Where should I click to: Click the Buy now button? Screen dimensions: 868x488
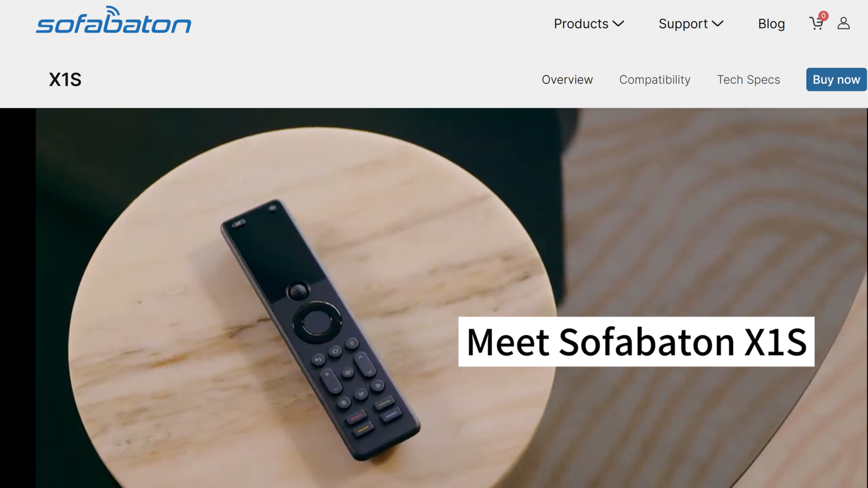(x=836, y=80)
